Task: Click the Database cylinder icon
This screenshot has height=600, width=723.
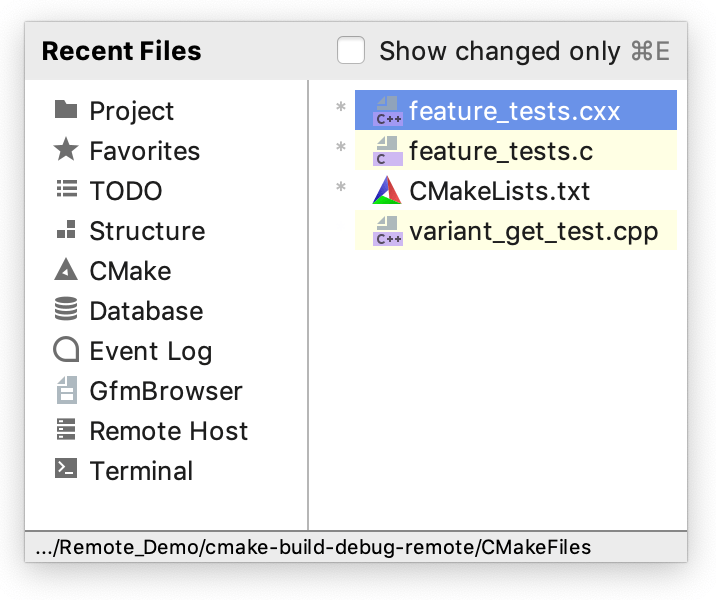Action: click(x=66, y=310)
